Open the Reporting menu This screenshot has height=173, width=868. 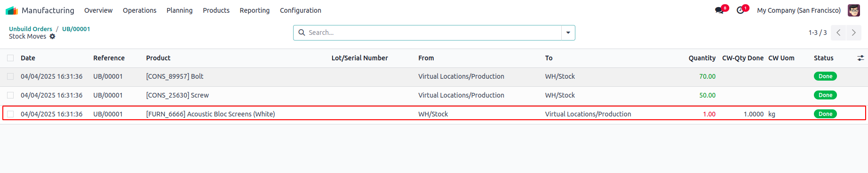click(x=255, y=10)
